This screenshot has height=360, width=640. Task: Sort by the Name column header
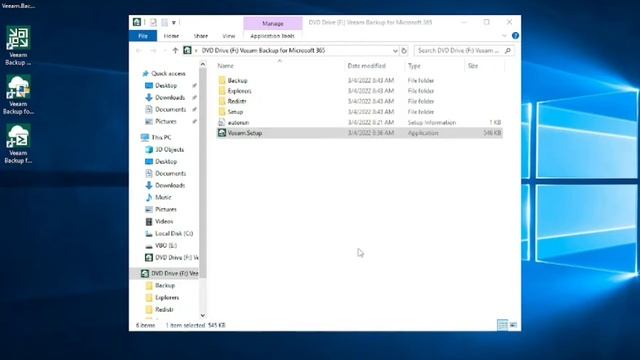click(x=225, y=66)
